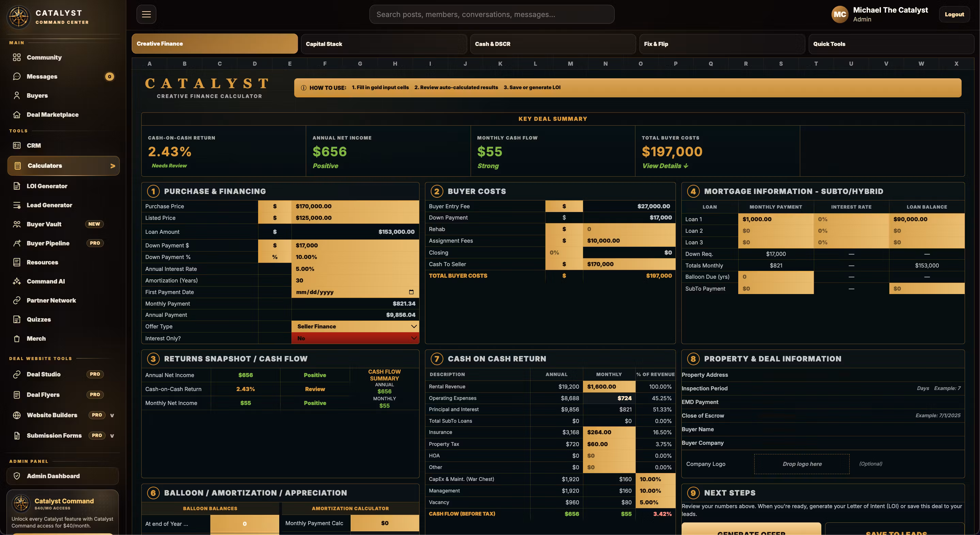Click the search posts and members field
Image resolution: width=980 pixels, height=535 pixels.
pos(491,14)
